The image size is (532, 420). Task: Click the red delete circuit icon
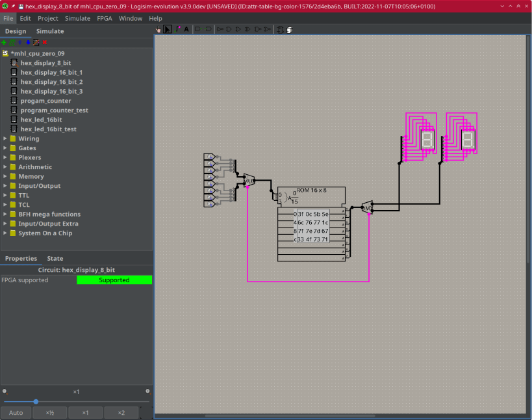(45, 42)
